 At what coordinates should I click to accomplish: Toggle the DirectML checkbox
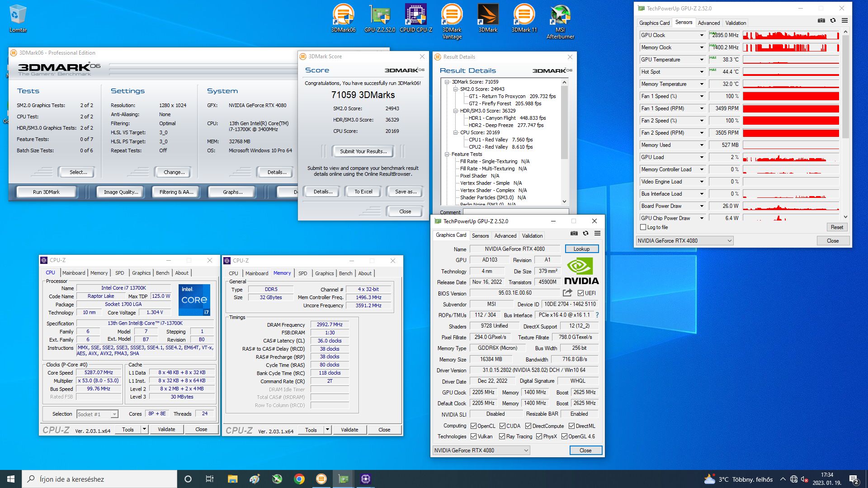(x=571, y=426)
